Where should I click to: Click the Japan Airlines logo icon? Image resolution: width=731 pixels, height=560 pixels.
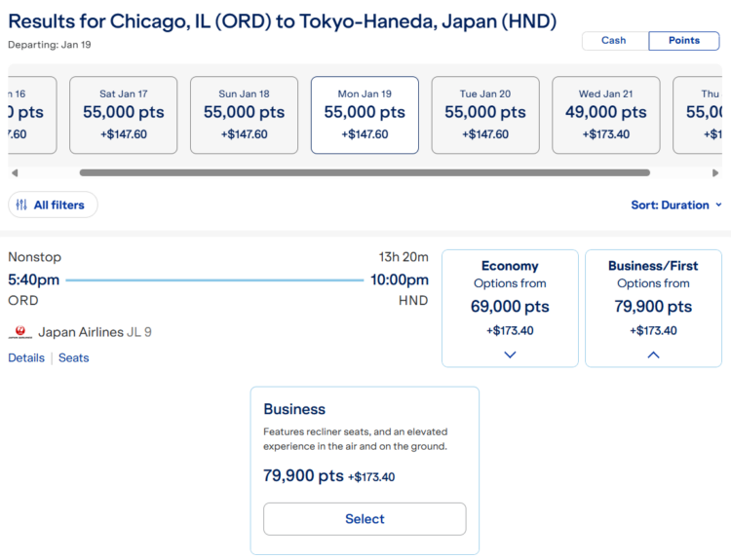20,332
